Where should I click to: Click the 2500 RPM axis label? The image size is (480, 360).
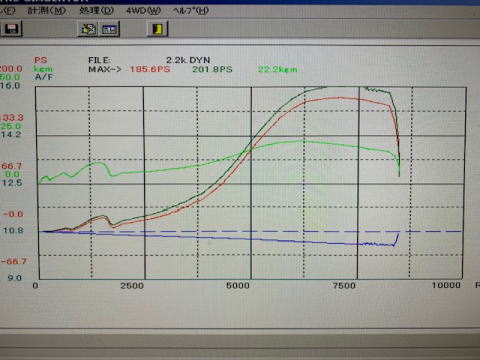coord(132,286)
